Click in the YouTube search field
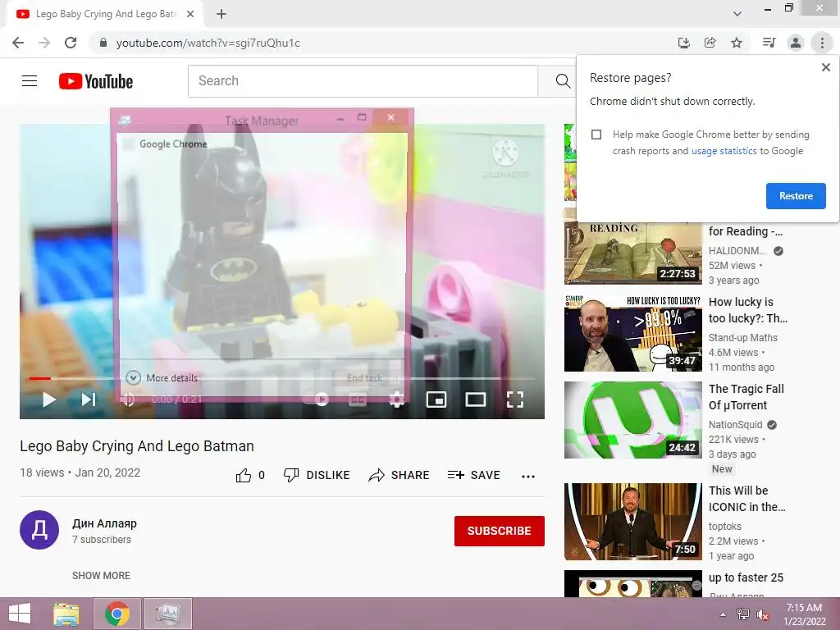 363,81
